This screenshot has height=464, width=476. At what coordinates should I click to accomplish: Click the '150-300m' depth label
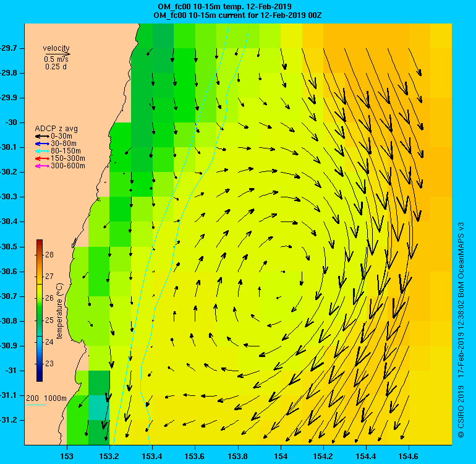[68, 158]
